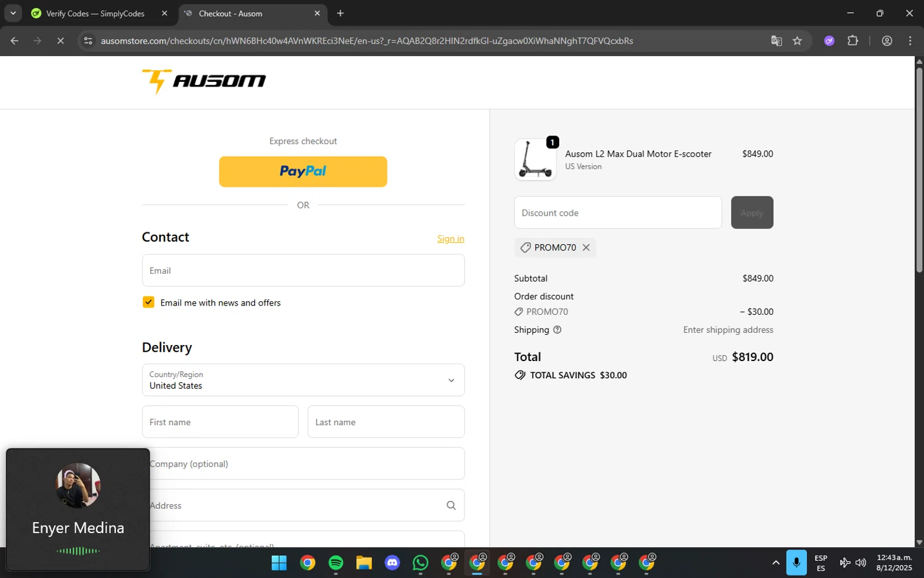
Task: Open Spotify from the taskbar
Action: [x=336, y=563]
